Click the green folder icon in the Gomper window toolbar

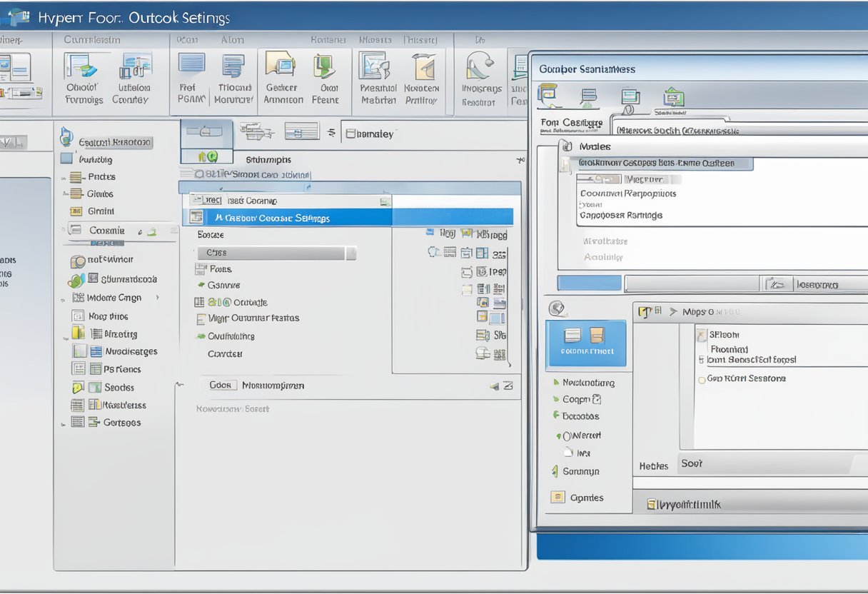click(673, 96)
